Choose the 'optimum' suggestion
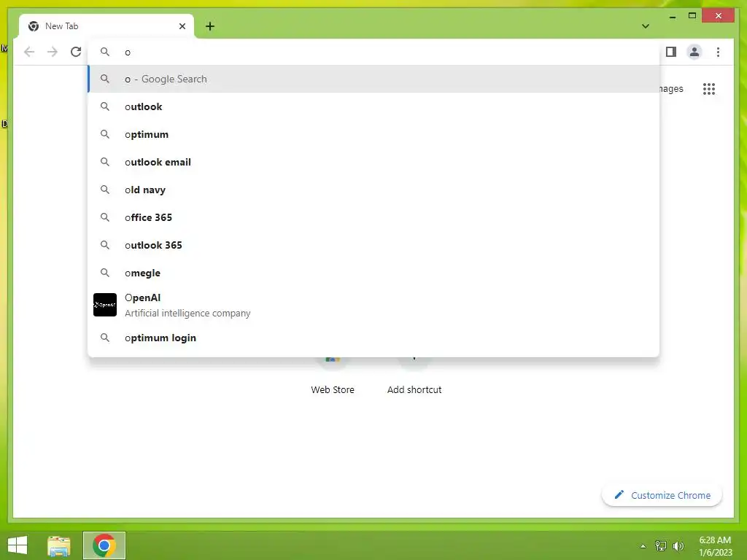 tap(373, 134)
